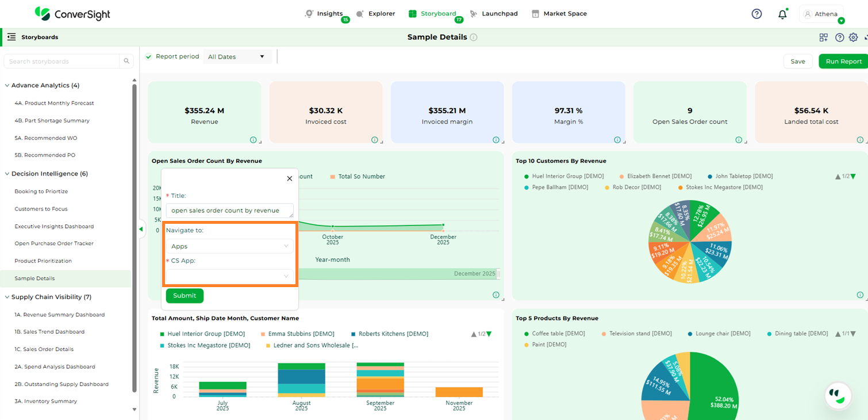The image size is (868, 420).
Task: Toggle the Storyboards hamburger menu icon
Action: coord(11,37)
